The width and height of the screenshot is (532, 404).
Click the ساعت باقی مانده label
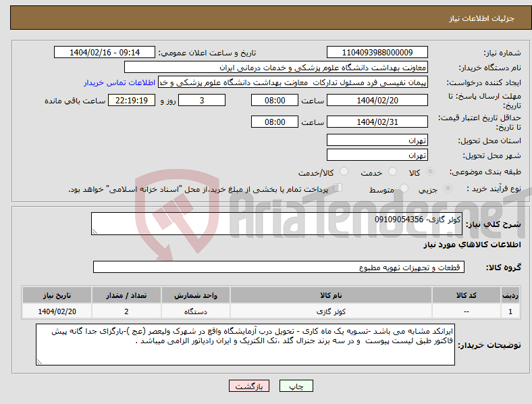(x=75, y=101)
